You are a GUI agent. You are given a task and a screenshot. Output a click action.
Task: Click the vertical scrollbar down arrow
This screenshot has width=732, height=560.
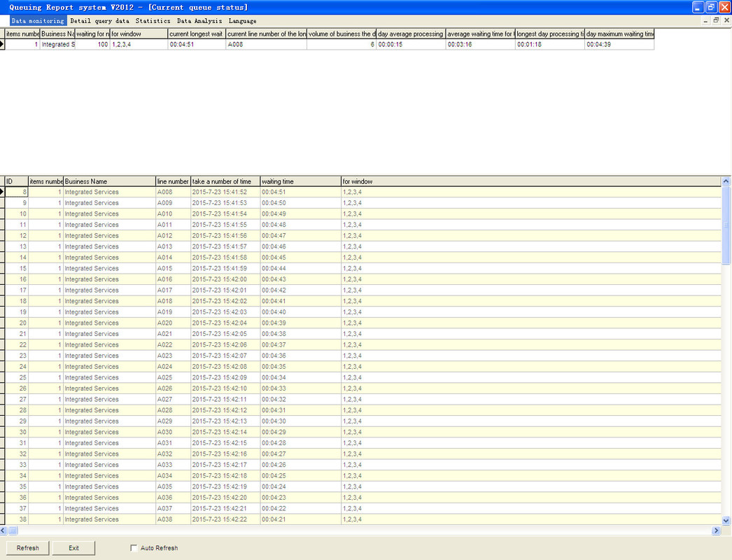726,521
